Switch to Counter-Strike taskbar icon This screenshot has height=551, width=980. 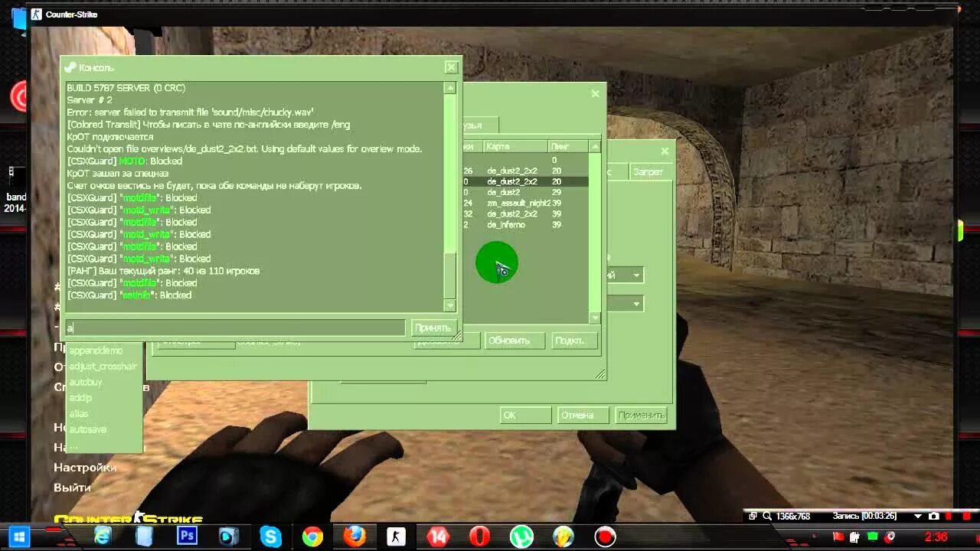[396, 536]
